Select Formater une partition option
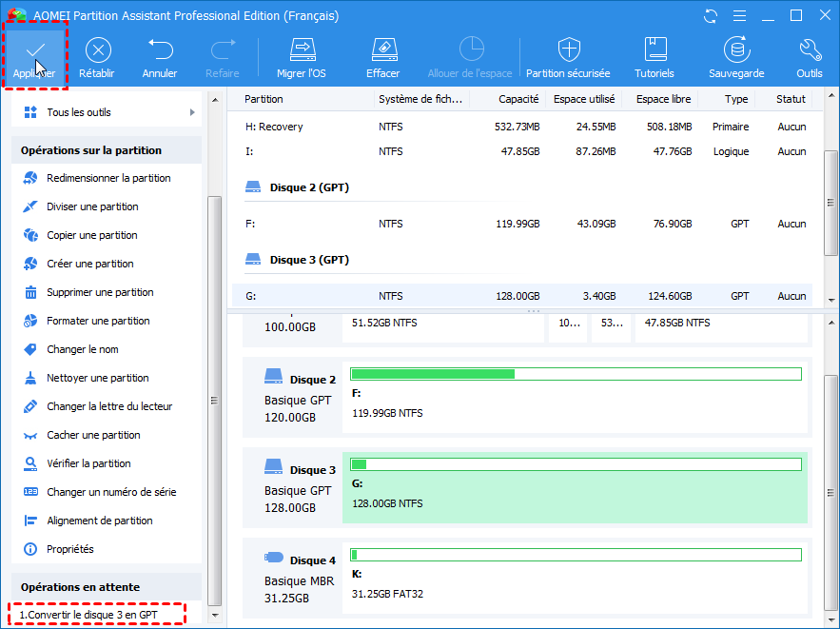 pos(98,321)
